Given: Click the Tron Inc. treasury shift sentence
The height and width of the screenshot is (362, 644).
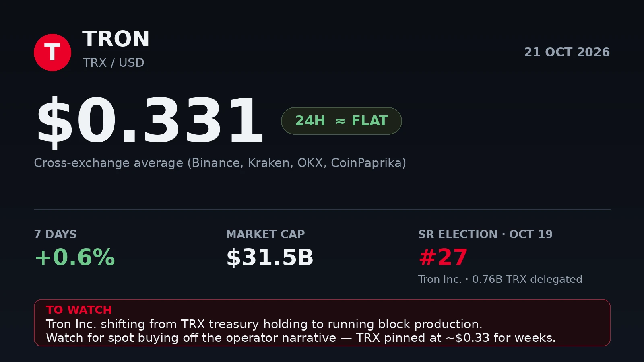Looking at the screenshot, I should (264, 324).
